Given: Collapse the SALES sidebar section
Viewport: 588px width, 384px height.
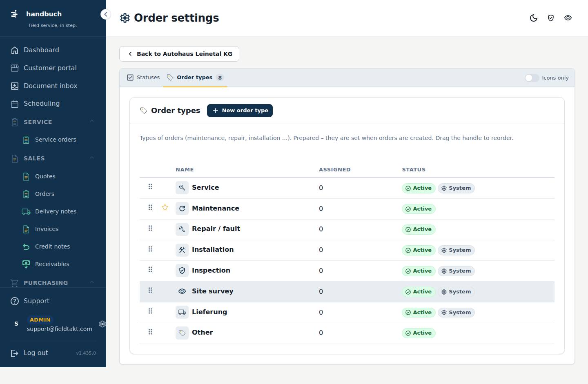Looking at the screenshot, I should point(92,158).
